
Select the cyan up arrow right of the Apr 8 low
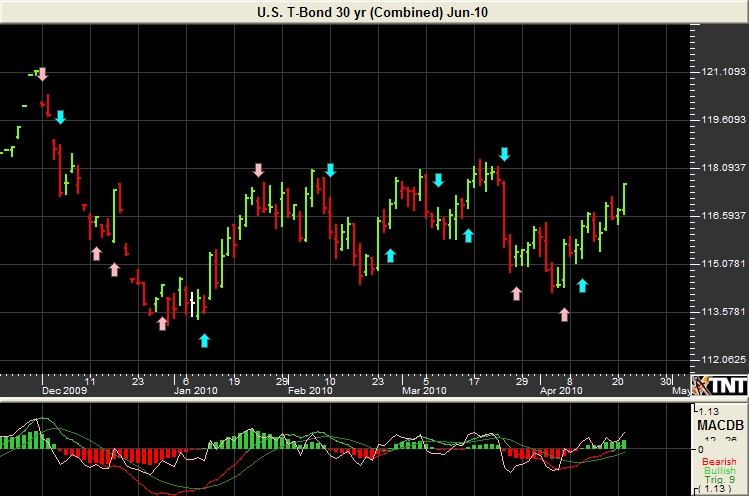click(x=582, y=286)
